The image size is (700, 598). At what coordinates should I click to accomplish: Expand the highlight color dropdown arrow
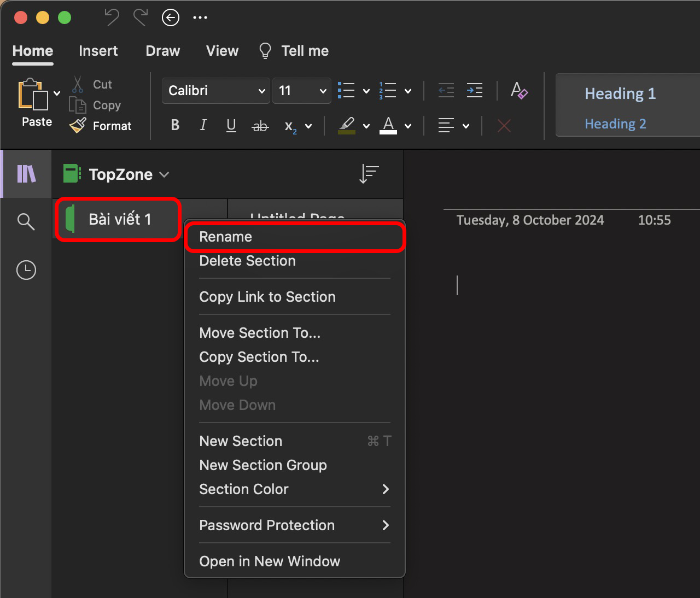click(x=366, y=126)
